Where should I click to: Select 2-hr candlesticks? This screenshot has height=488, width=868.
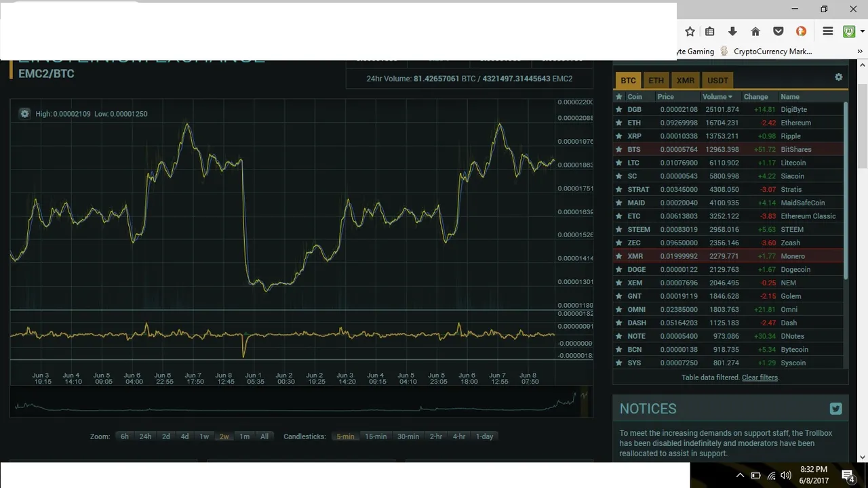(x=436, y=436)
